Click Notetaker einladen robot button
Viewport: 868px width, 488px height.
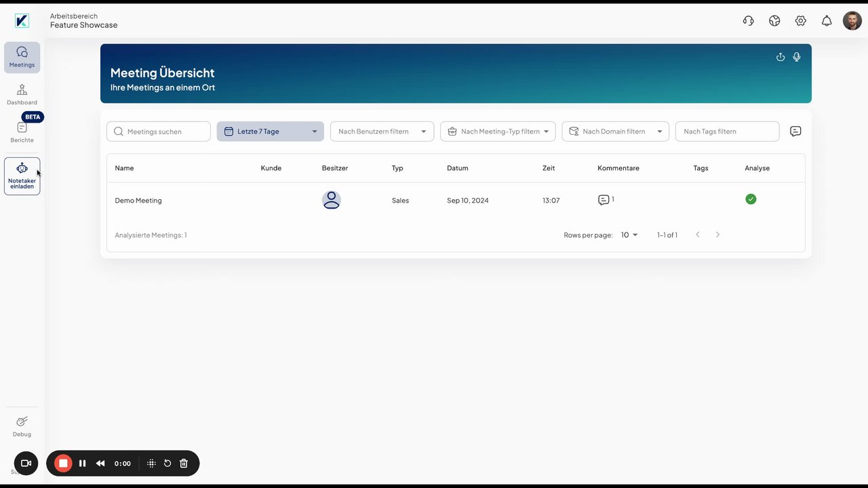coord(22,176)
